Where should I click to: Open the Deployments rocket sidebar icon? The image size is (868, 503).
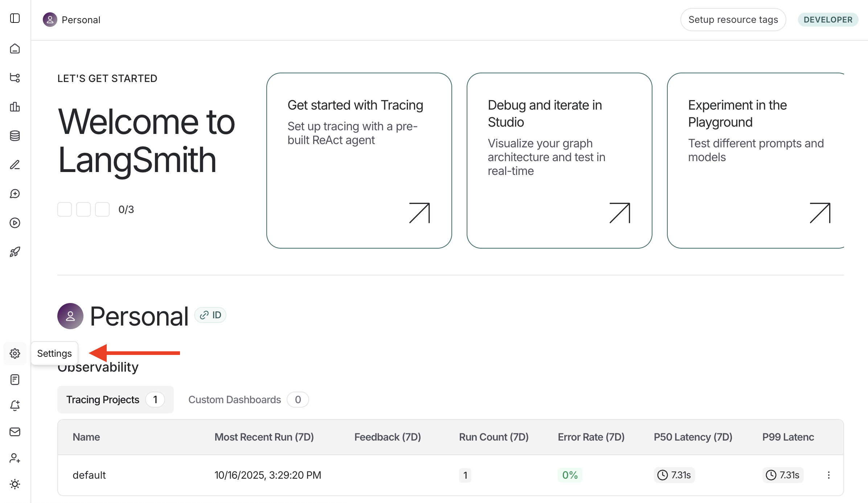click(x=15, y=252)
